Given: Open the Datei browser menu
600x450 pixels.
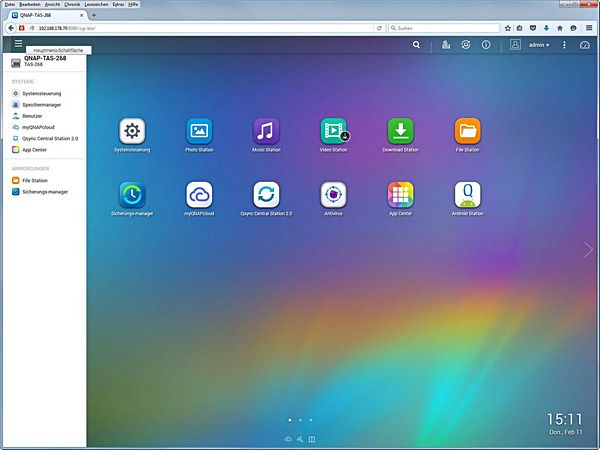Looking at the screenshot, I should click(10, 4).
